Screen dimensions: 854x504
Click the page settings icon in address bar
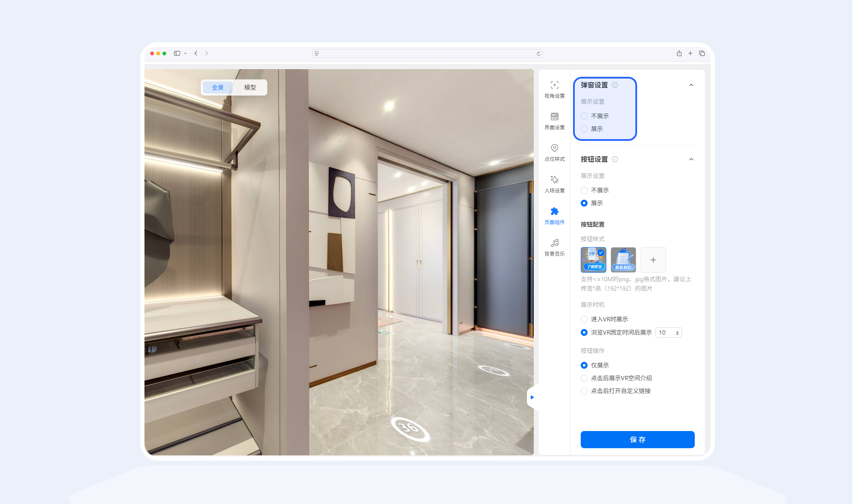317,53
